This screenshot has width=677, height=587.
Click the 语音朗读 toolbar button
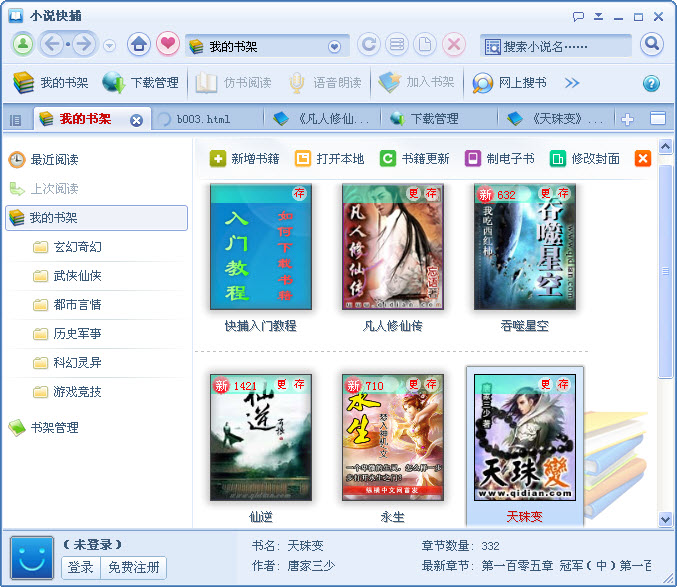(x=326, y=82)
